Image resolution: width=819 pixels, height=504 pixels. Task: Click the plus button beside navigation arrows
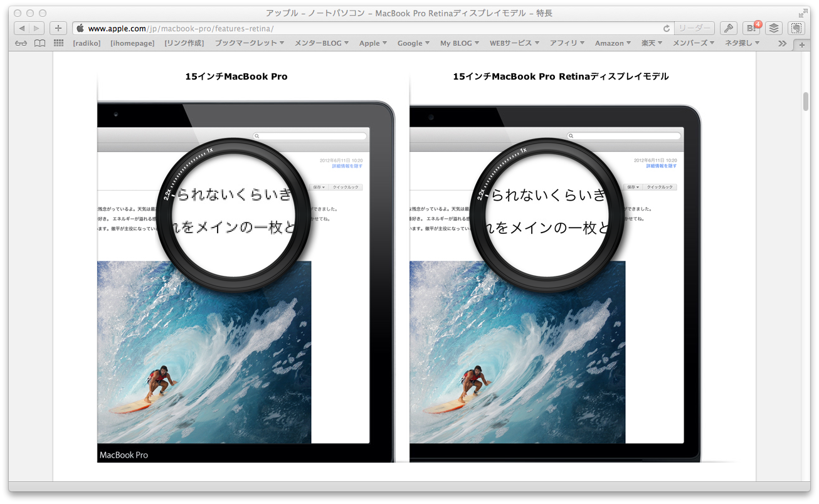point(58,28)
